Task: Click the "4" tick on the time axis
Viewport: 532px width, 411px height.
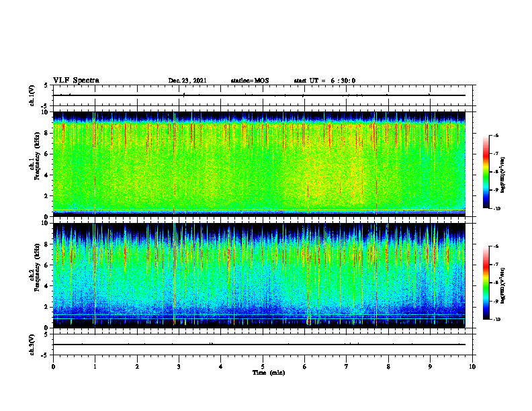Action: (x=221, y=367)
